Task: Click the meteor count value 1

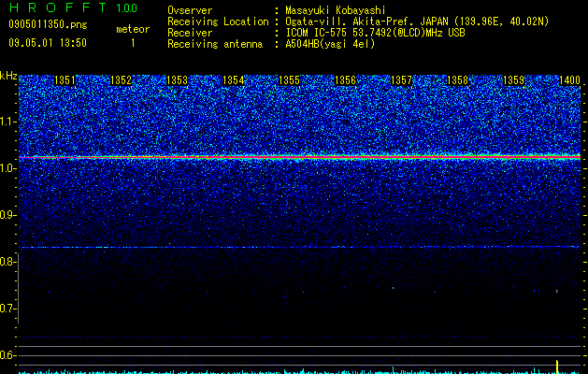Action: pyautogui.click(x=133, y=43)
